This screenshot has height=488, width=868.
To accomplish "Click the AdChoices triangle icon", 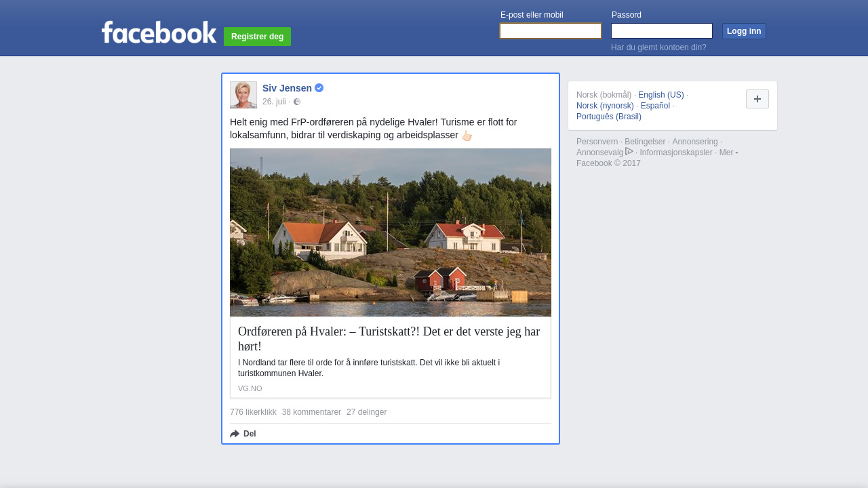I will [x=629, y=152].
